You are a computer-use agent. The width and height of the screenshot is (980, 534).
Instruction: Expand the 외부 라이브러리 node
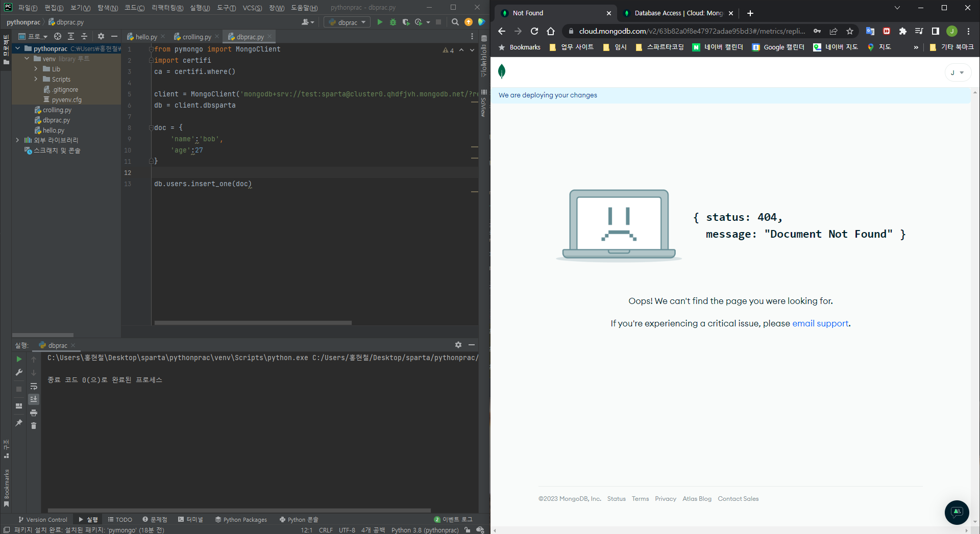tap(18, 140)
